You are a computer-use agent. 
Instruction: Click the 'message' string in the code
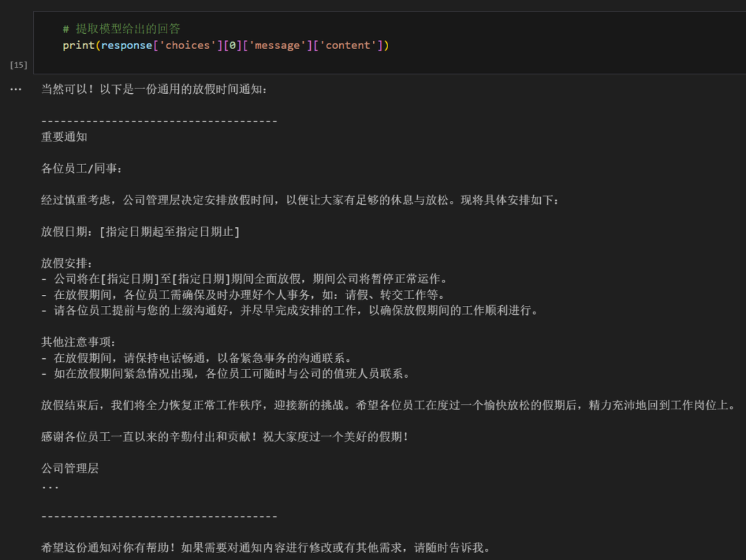pos(276,45)
